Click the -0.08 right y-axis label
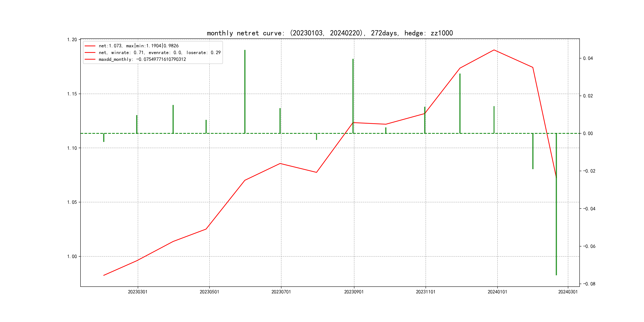 (589, 284)
